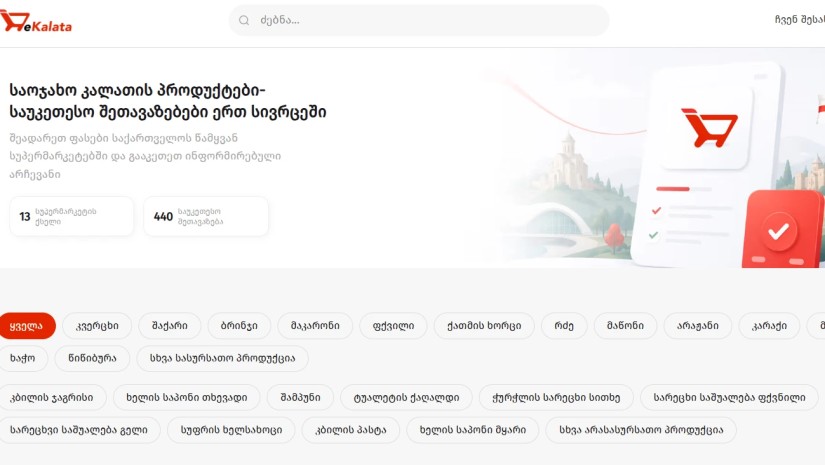The image size is (825, 465).
Task: Select სარეცხი საშუალება ფხვნილი chip
Action: click(x=729, y=398)
